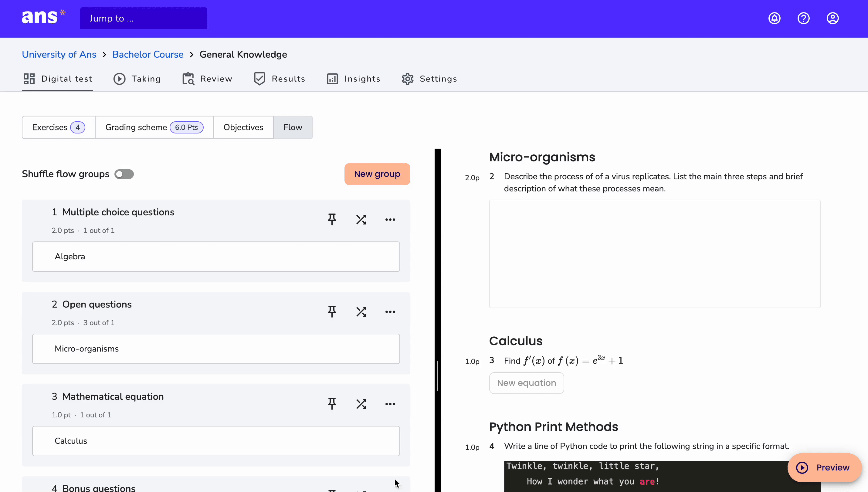Switch to the Review tab
The image size is (868, 492).
(x=207, y=79)
